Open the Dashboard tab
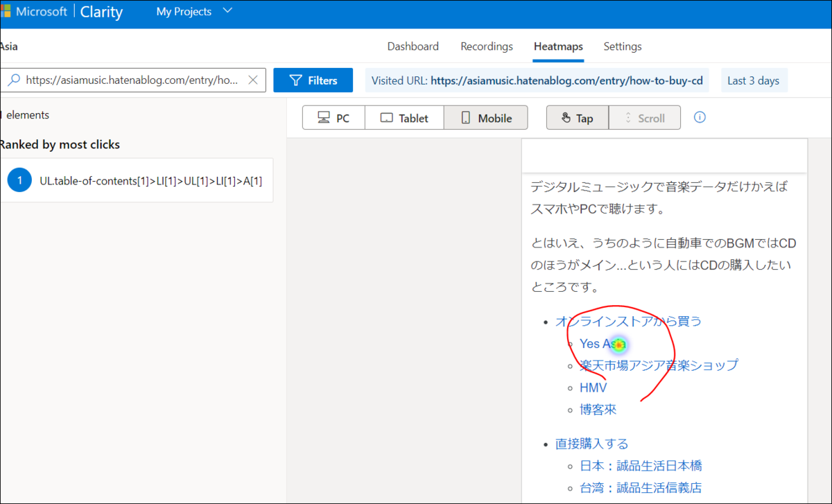The height and width of the screenshot is (504, 832). click(x=413, y=46)
